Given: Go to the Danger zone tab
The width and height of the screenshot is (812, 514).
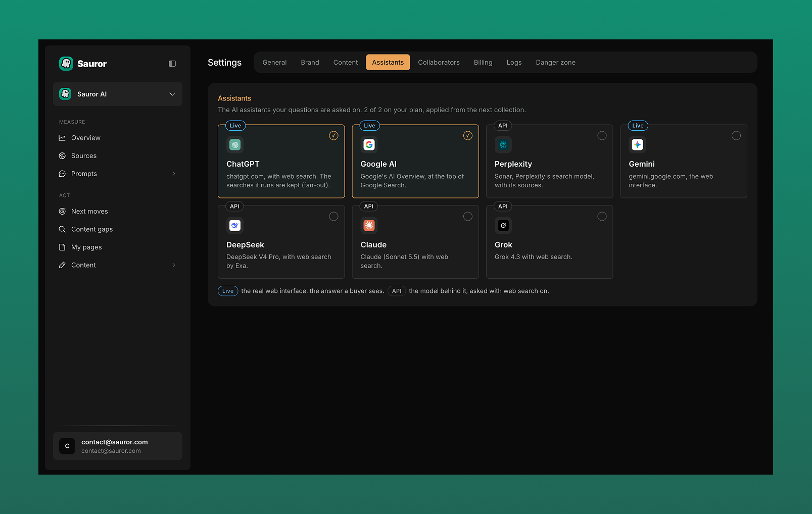Looking at the screenshot, I should (556, 63).
